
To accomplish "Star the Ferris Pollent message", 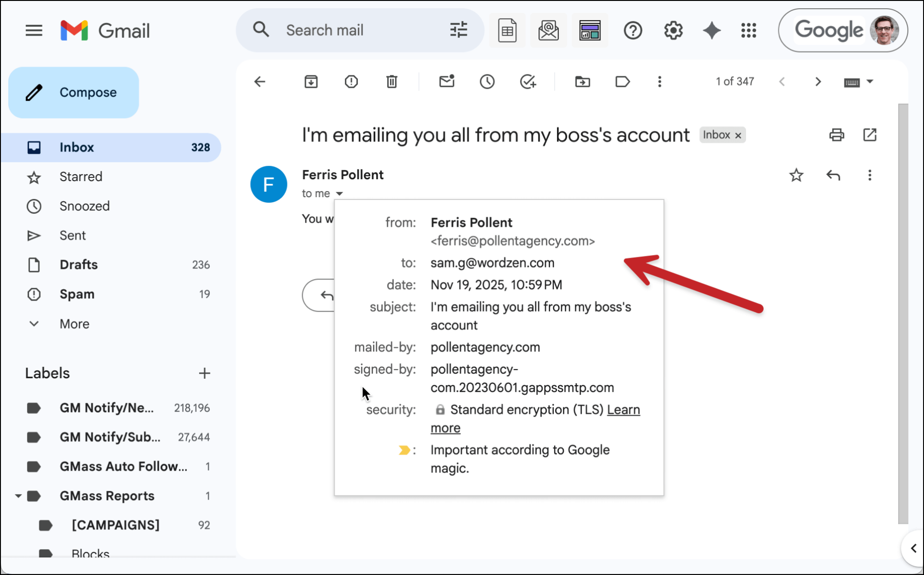I will pyautogui.click(x=796, y=176).
